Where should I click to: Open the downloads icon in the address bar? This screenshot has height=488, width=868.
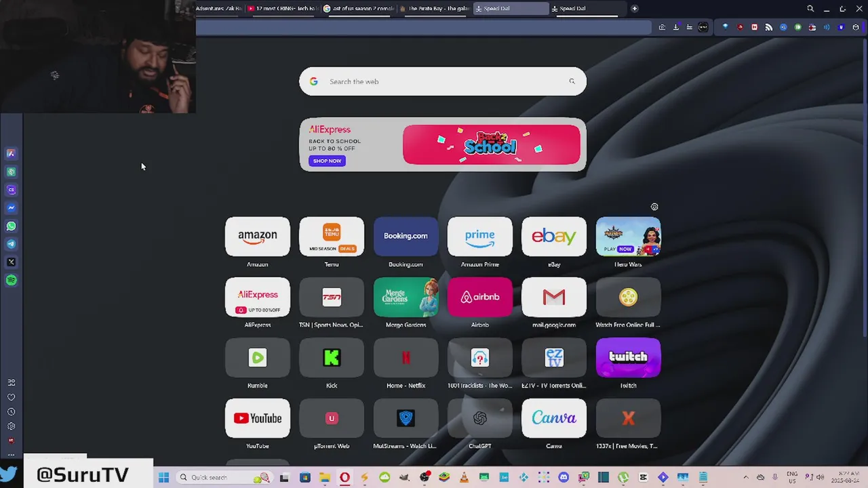[675, 27]
